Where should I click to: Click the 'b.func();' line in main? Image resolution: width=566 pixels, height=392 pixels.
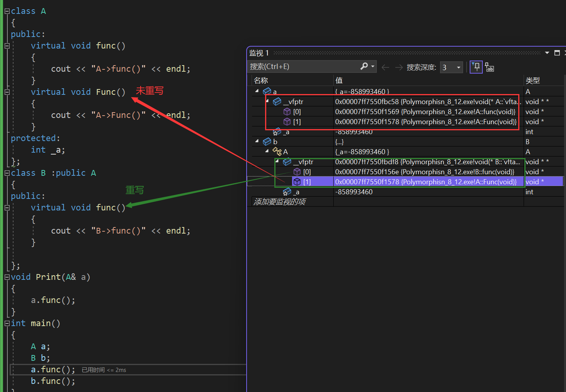53,381
